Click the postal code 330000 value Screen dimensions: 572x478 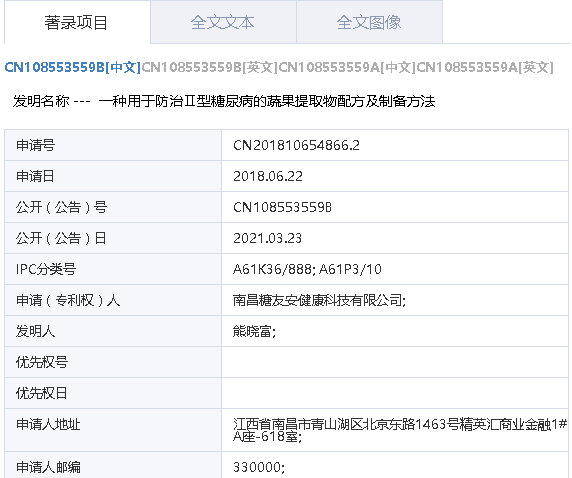click(x=257, y=467)
